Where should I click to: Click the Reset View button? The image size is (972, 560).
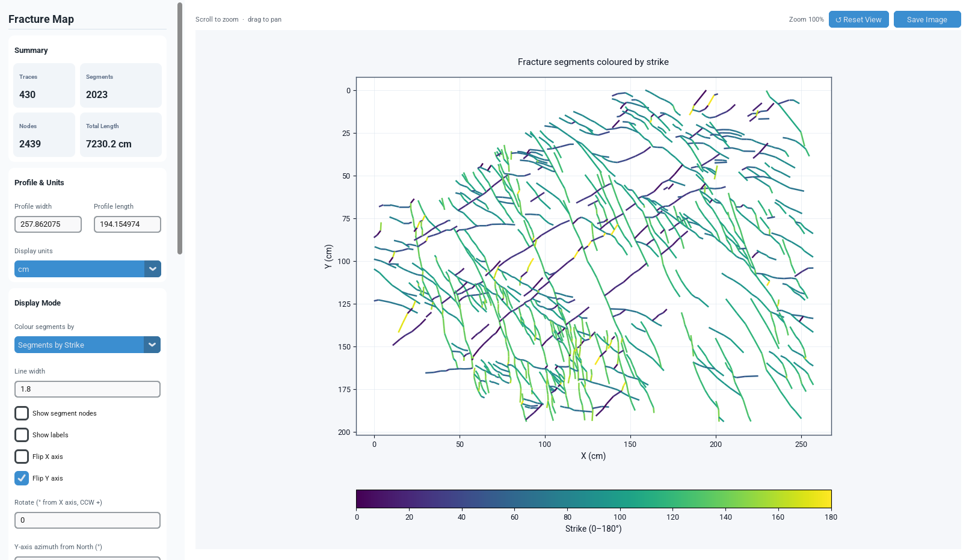click(858, 19)
